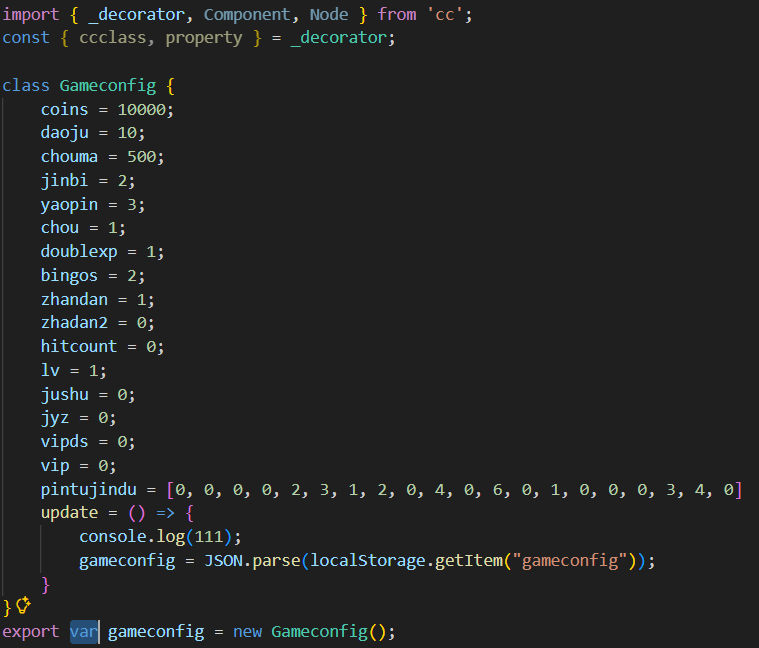759x648 pixels.
Task: Click the 'export' keyword
Action: click(31, 632)
